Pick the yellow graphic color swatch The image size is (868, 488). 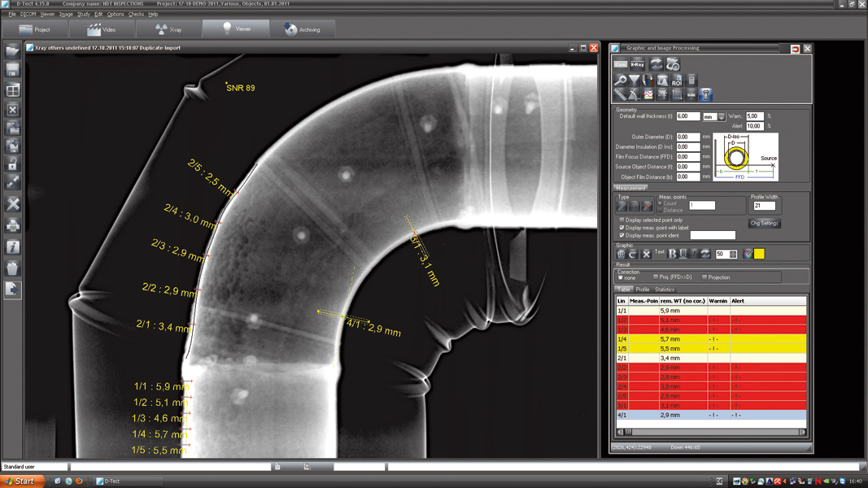[760, 254]
